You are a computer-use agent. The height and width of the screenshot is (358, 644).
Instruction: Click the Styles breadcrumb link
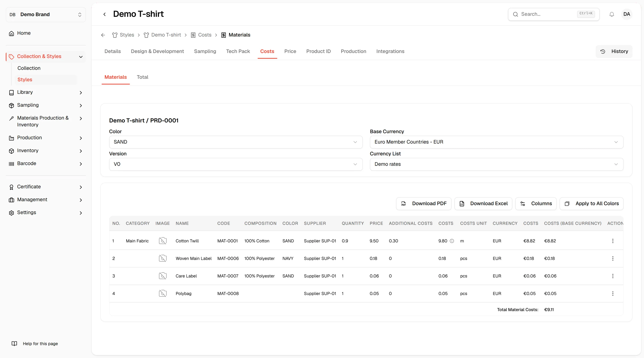(123, 35)
